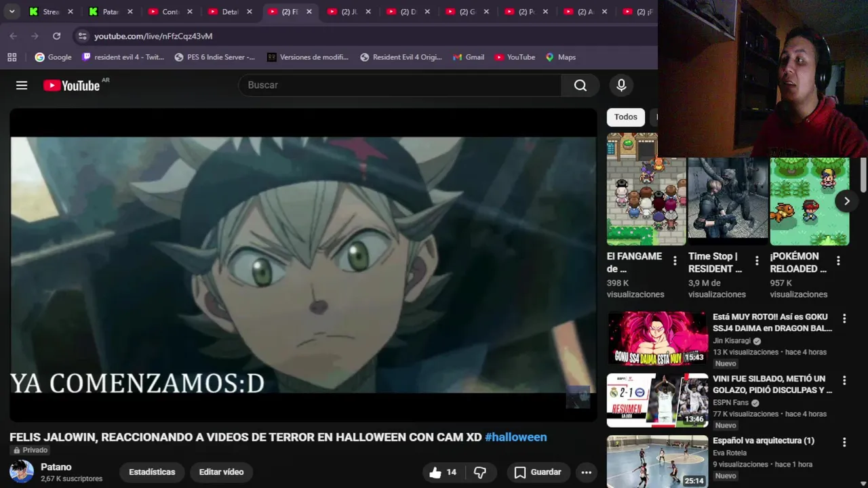This screenshot has height=488, width=868.
Task: Click the #halloween hashtag link
Action: (516, 437)
